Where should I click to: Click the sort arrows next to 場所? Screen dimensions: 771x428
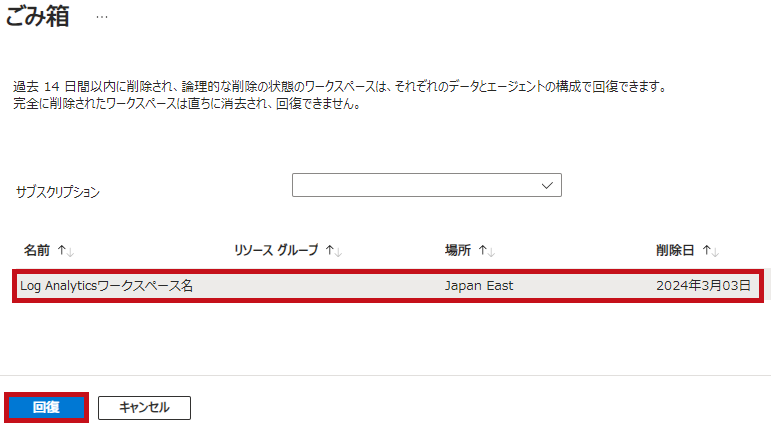click(x=487, y=251)
